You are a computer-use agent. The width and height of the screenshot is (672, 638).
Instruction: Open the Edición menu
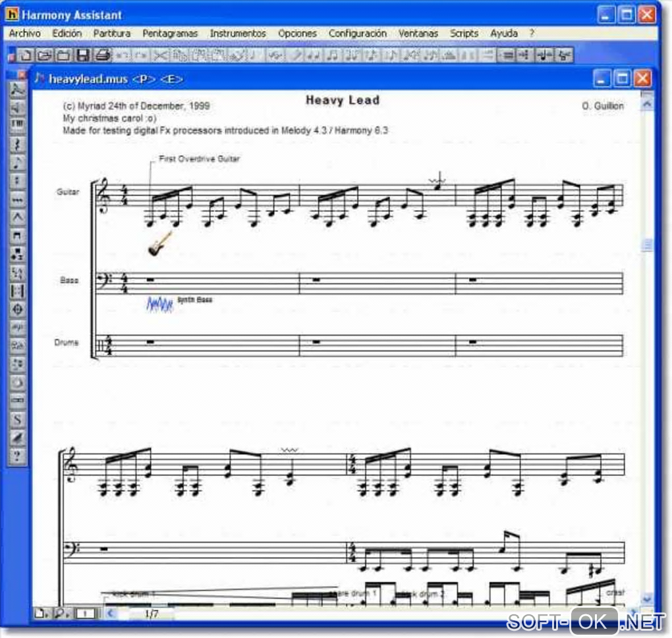click(x=67, y=34)
